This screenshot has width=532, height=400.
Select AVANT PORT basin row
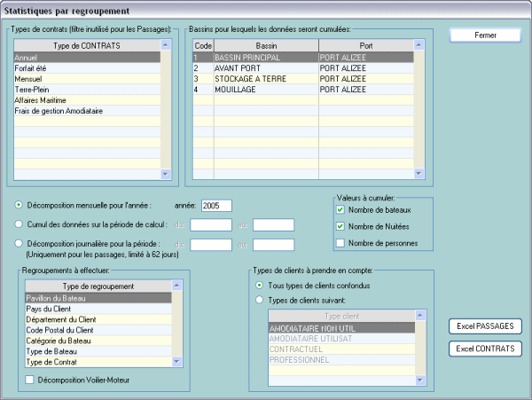[303, 68]
